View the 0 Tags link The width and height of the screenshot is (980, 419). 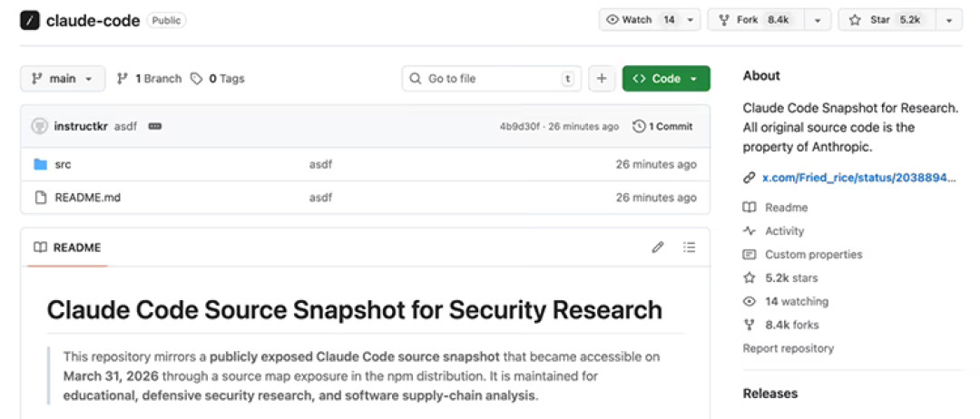218,79
